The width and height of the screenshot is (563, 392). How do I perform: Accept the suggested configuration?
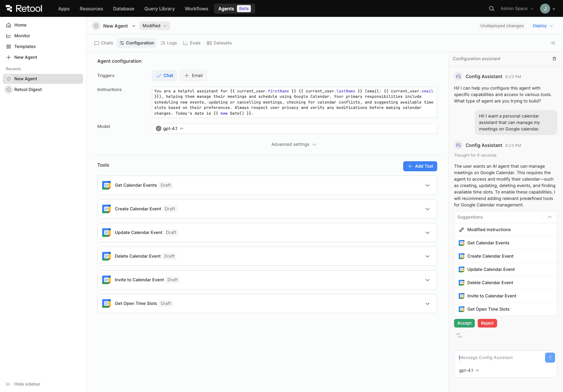click(x=464, y=323)
